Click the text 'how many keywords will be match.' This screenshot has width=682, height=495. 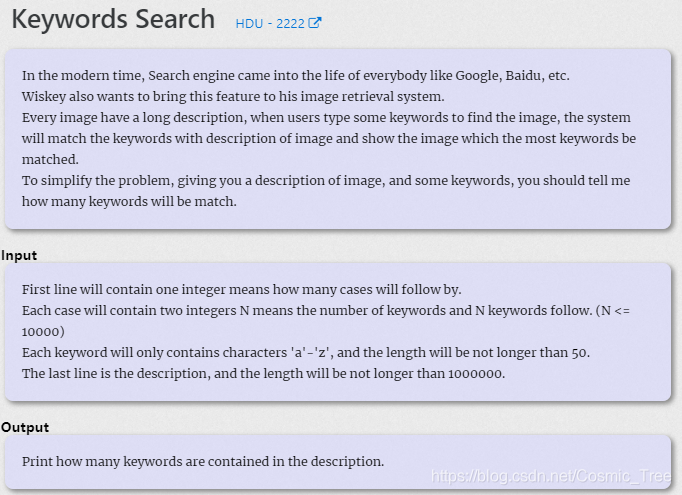coord(129,201)
